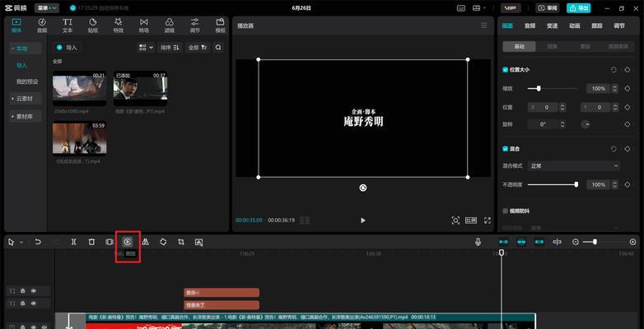
Task: Switch to the inspector 音频 audio tab
Action: pos(530,25)
